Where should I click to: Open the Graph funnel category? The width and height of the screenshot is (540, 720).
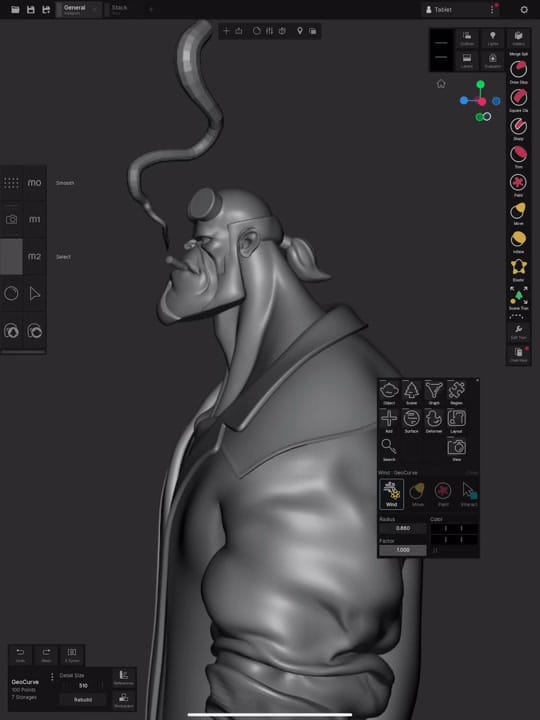(434, 393)
